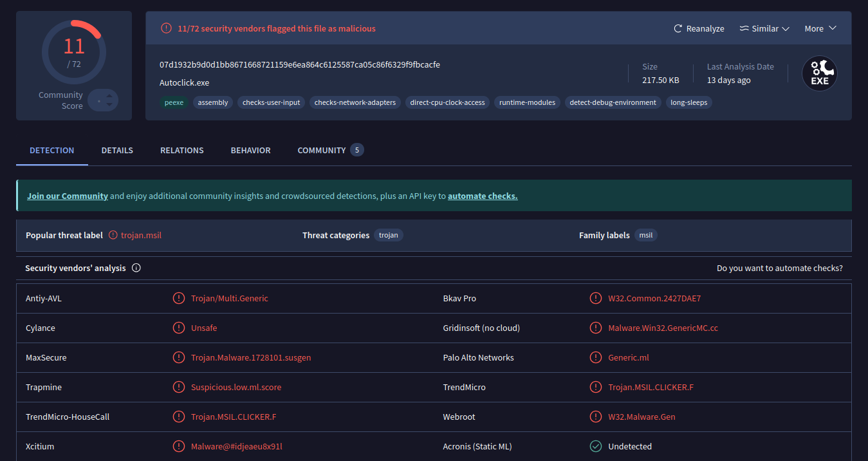Screen dimensions: 868x461
Task: Click the MaxSecure detection alert icon
Action: (179, 357)
